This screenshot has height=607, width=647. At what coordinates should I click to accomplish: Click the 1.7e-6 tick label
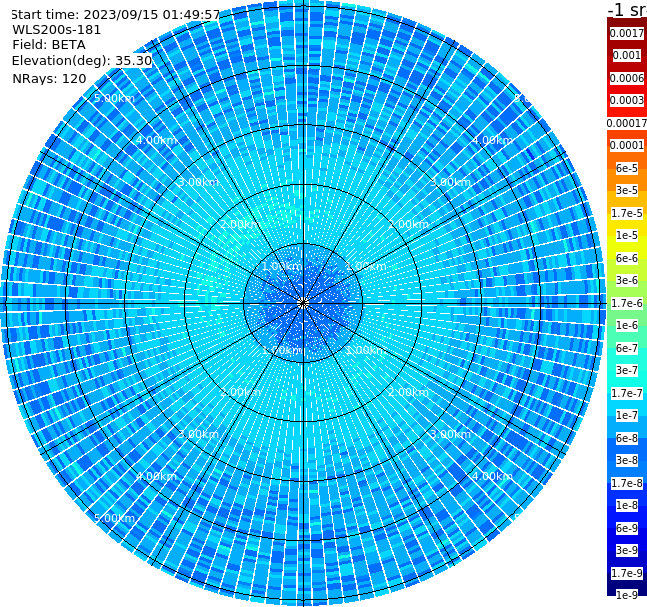(627, 303)
